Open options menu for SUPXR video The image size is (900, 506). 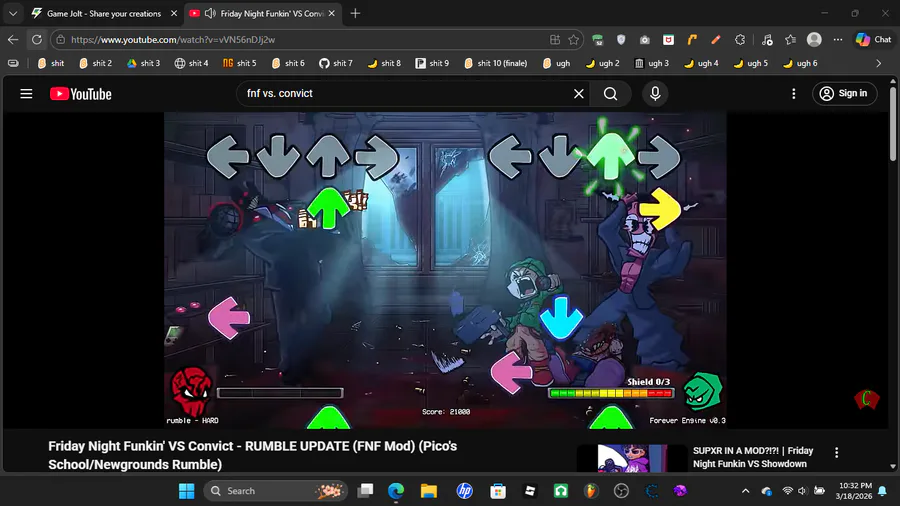click(x=836, y=452)
